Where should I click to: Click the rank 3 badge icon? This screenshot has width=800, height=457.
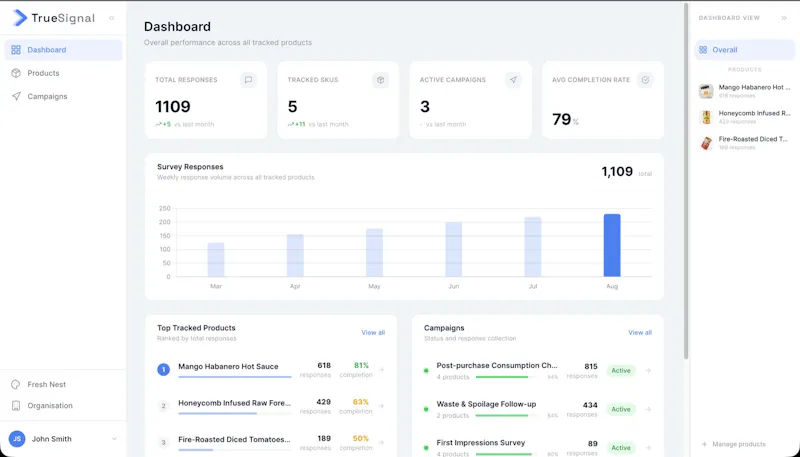163,443
